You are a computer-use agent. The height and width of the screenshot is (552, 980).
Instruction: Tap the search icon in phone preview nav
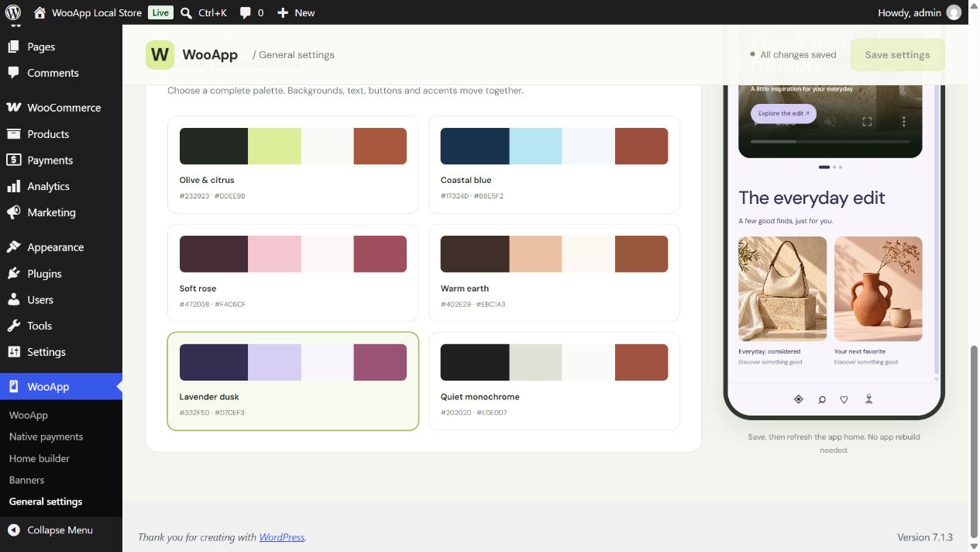click(x=822, y=400)
